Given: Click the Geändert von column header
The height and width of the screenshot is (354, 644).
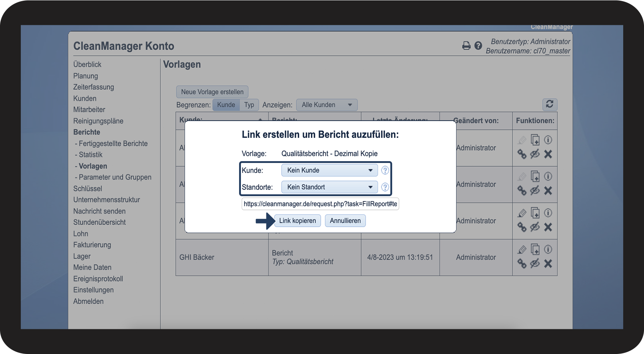Looking at the screenshot, I should pyautogui.click(x=476, y=121).
